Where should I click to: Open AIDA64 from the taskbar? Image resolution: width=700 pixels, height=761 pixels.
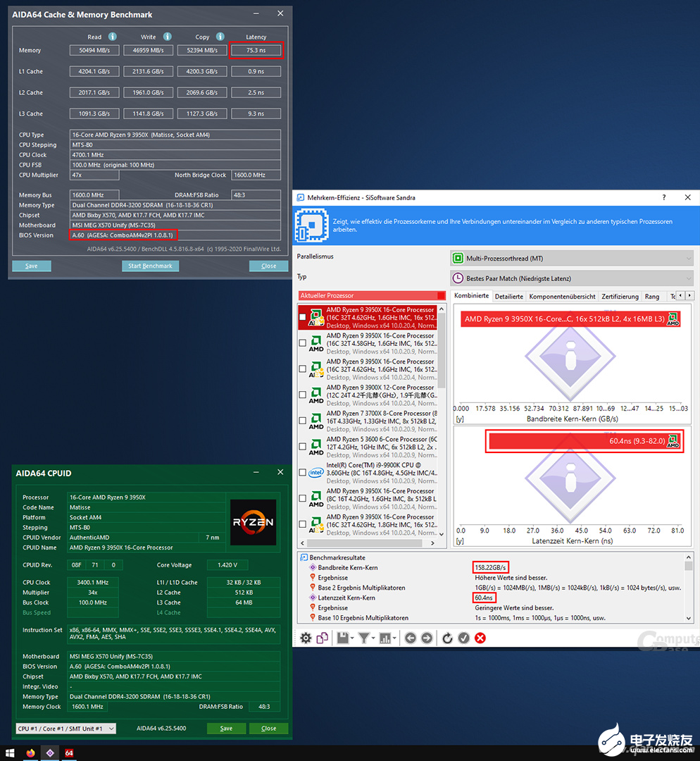[69, 753]
